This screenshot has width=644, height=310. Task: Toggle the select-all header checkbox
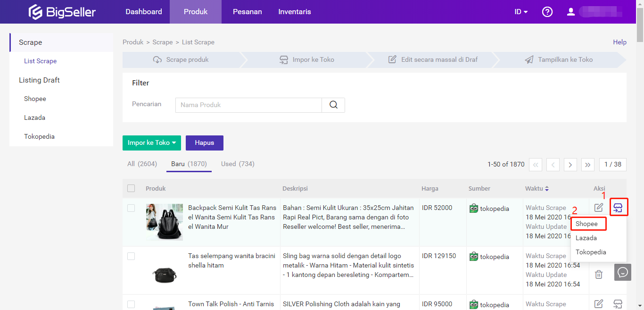[x=131, y=188]
